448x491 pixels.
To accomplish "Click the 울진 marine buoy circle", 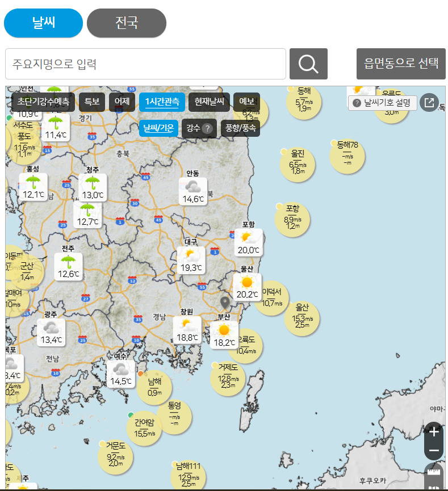I will point(298,165).
